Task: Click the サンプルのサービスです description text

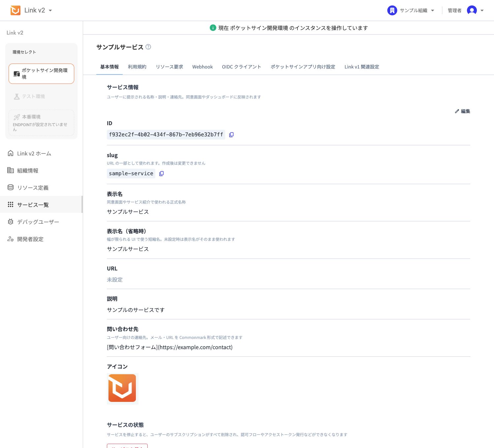Action: (136, 310)
